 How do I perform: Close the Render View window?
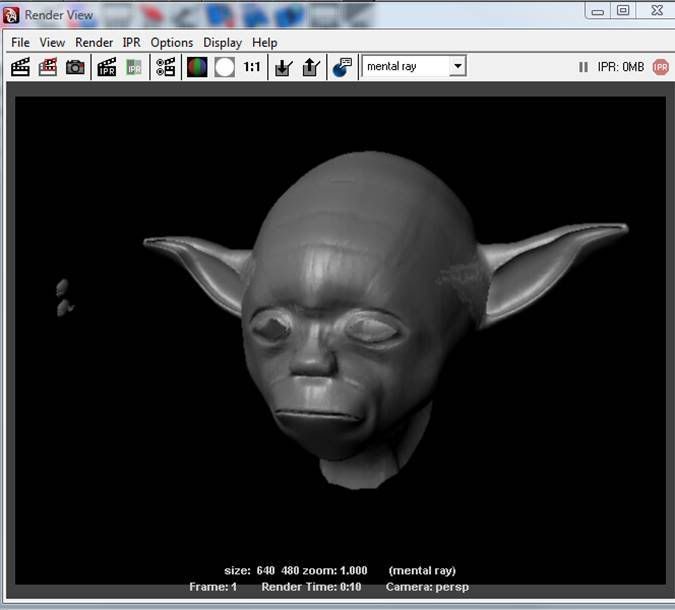(x=657, y=10)
